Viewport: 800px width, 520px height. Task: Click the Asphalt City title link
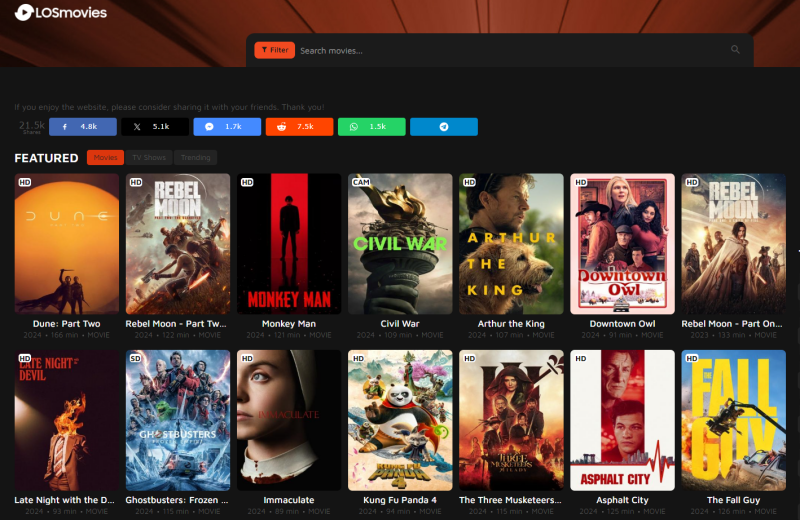coord(622,500)
